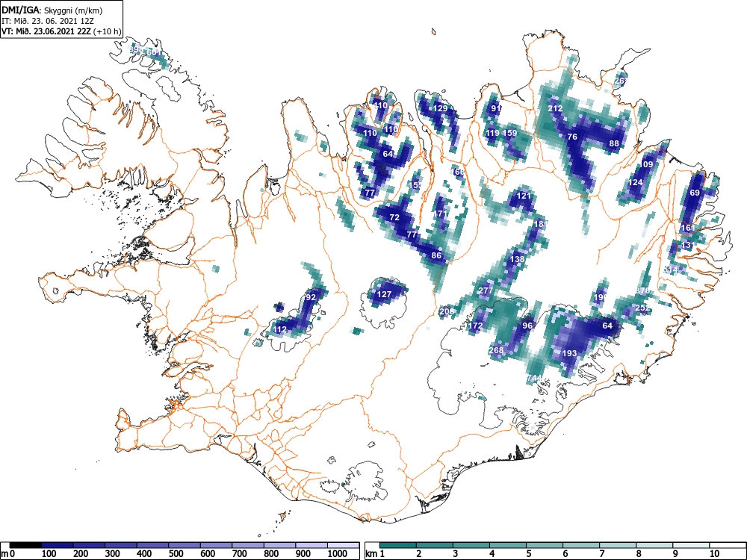Click the visibility value '410' on the map
The width and height of the screenshot is (747, 560).
pos(380,105)
